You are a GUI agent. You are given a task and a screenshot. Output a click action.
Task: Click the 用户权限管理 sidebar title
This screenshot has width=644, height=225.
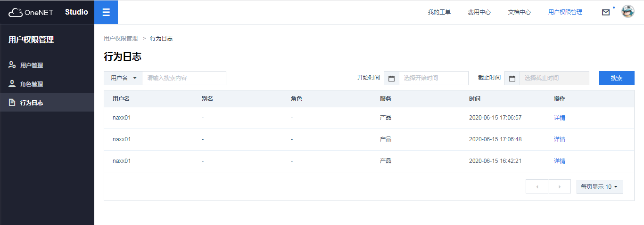(x=31, y=40)
